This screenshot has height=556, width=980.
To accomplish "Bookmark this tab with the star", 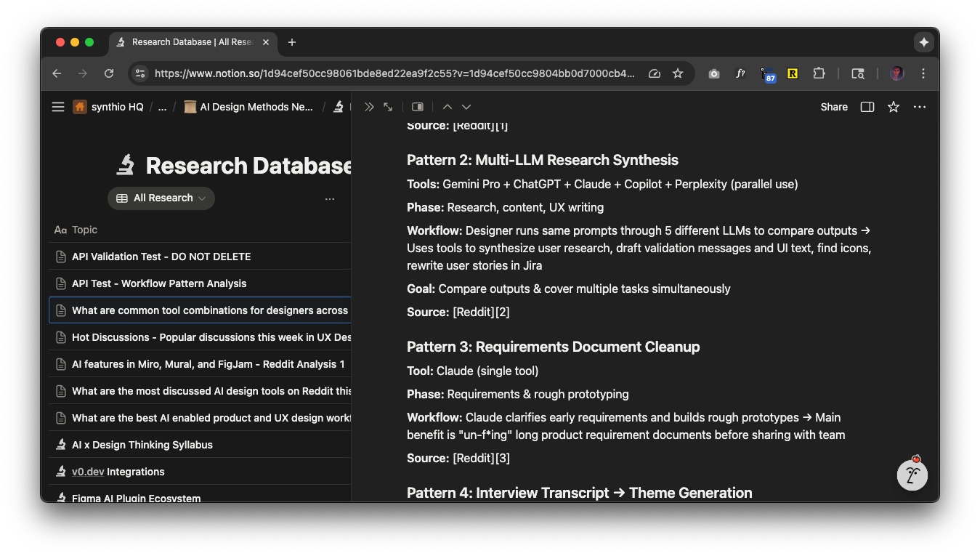I will (x=678, y=73).
